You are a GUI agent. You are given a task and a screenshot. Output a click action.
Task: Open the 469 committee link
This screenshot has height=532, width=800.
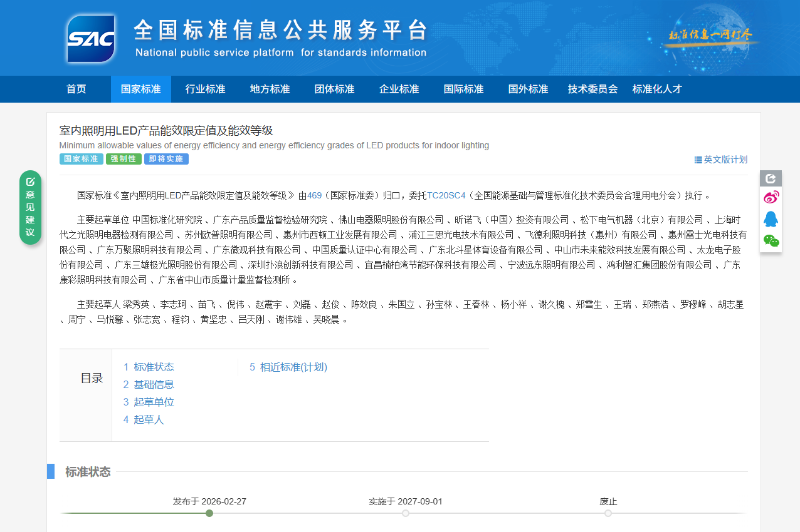(x=314, y=195)
